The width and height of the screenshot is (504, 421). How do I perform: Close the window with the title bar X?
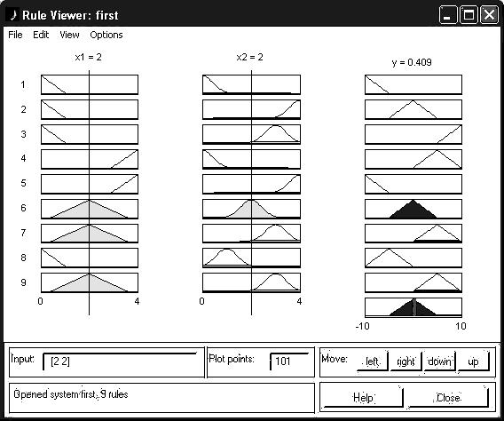[489, 15]
